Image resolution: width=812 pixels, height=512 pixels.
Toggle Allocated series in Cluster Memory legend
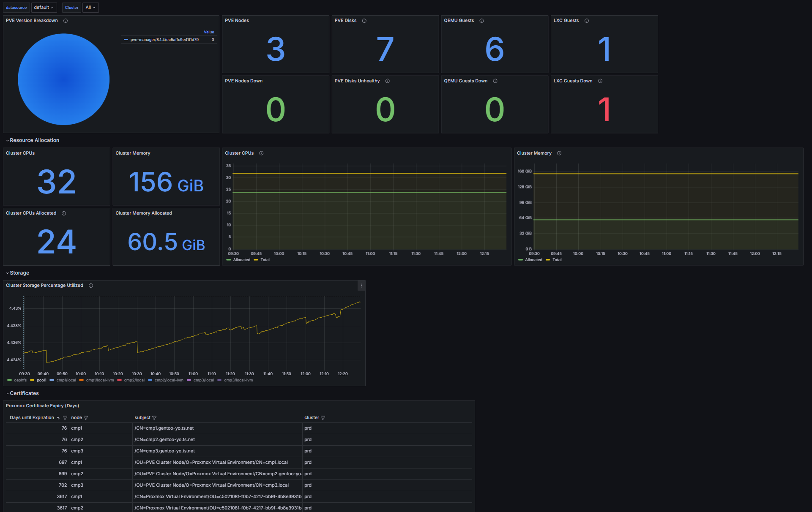pyautogui.click(x=533, y=260)
